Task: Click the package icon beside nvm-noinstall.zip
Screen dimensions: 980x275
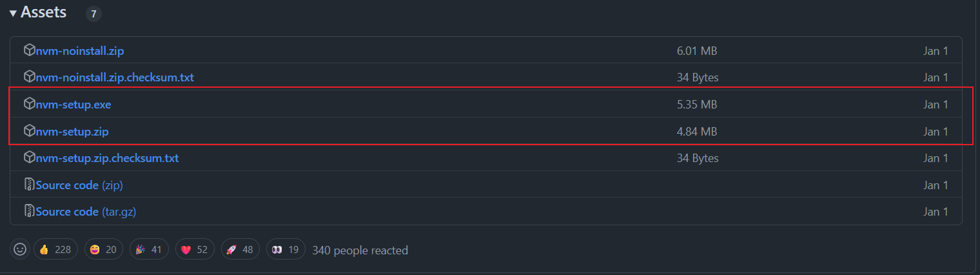Action: (29, 50)
